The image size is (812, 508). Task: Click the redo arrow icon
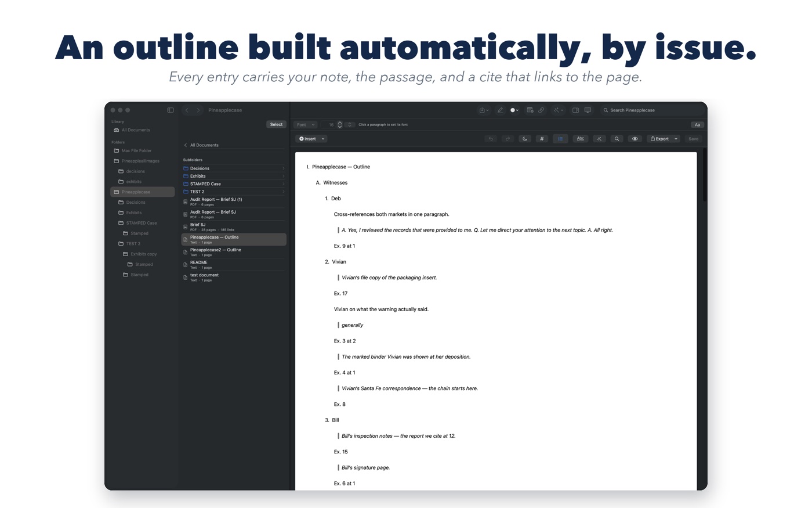click(x=507, y=139)
